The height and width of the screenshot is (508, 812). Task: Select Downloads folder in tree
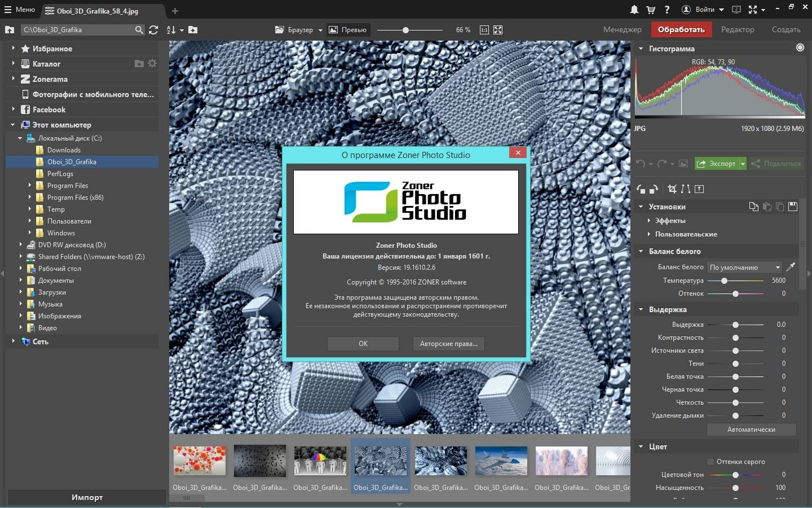[x=64, y=150]
